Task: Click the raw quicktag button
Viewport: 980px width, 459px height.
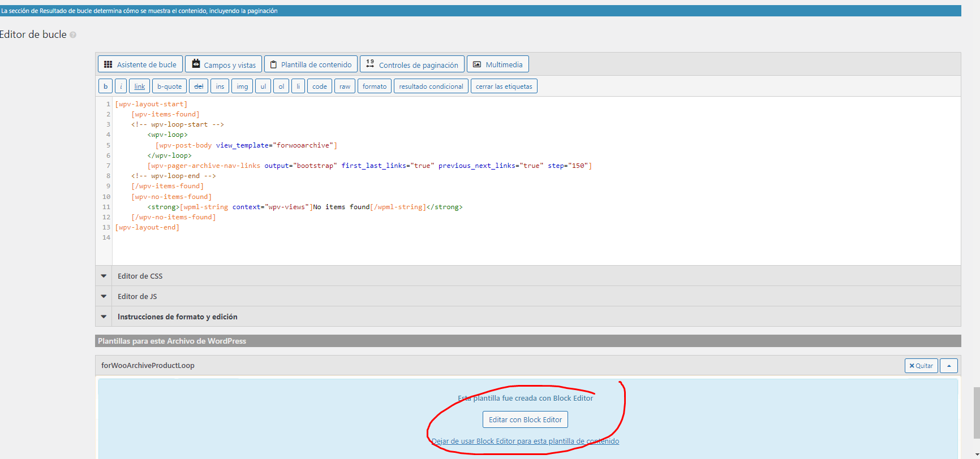Action: (345, 86)
